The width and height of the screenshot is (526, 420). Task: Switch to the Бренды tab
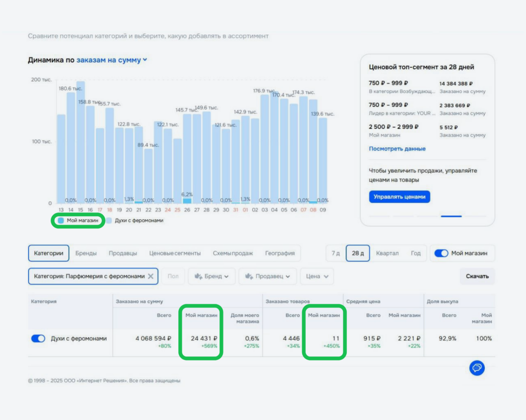[x=86, y=253]
